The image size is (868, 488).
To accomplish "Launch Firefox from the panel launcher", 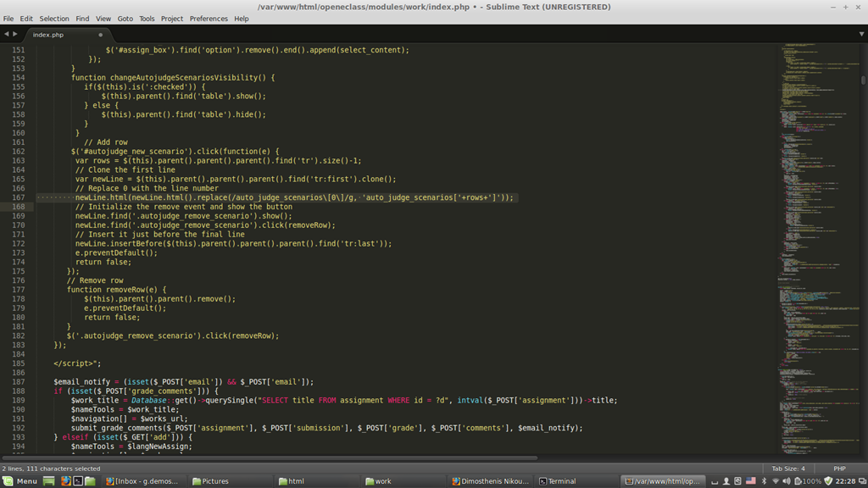I will (66, 481).
